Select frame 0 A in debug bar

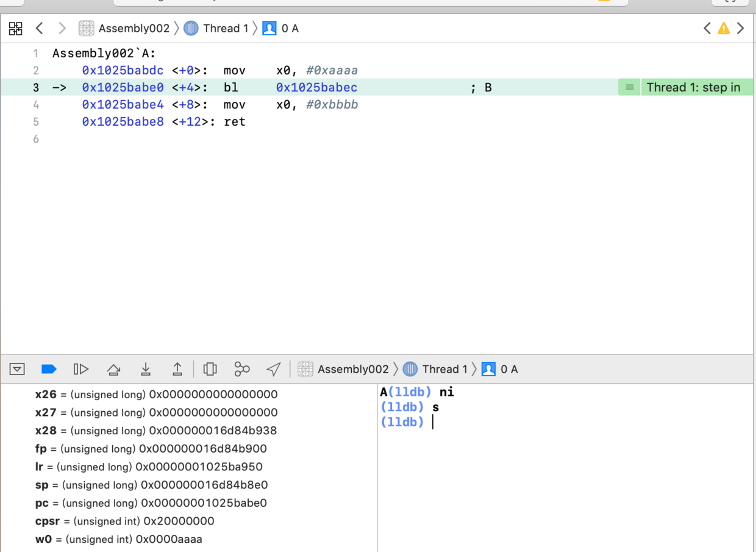[500, 369]
